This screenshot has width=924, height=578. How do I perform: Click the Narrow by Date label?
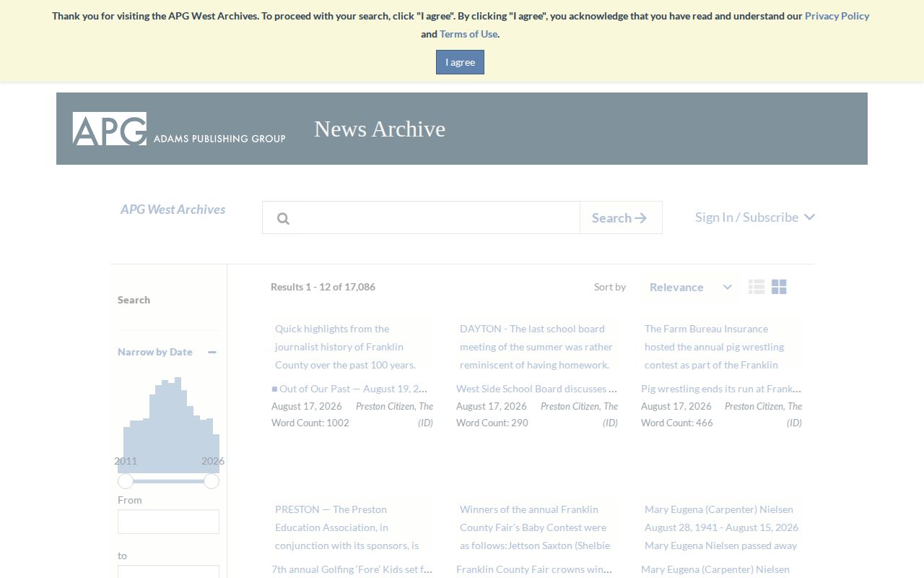[x=155, y=352]
